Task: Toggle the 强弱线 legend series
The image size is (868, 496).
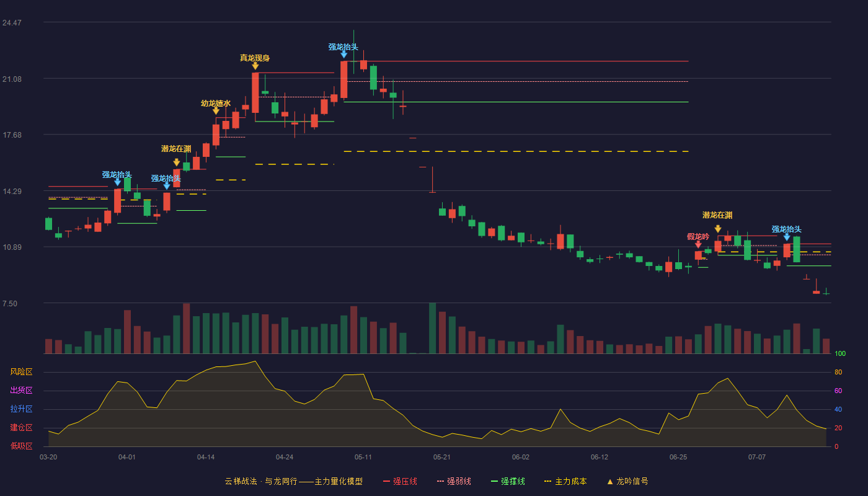Action: click(454, 481)
